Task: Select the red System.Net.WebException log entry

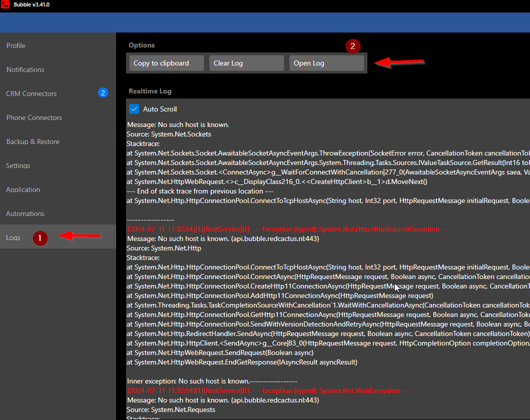Action: point(269,390)
